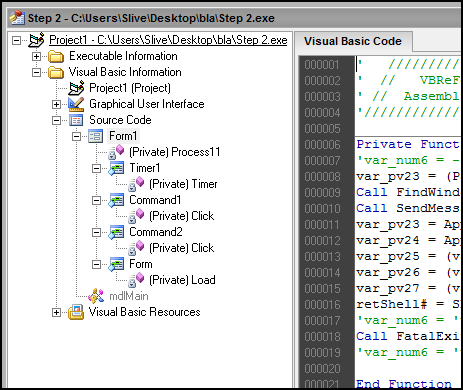Open (Private) Click under Command1
This screenshot has height=390, width=463.
[x=182, y=216]
